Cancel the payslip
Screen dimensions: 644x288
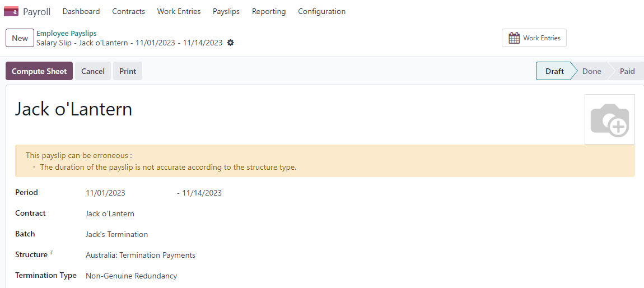(x=93, y=71)
